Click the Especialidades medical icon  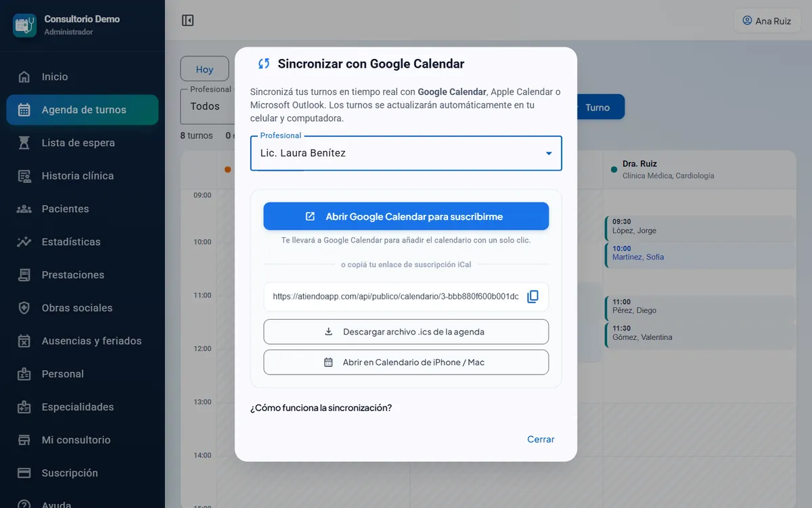[24, 407]
